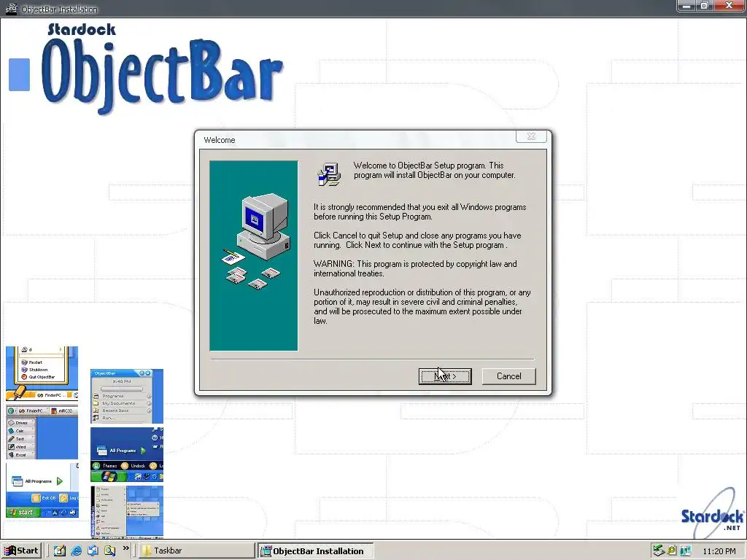Click the Stardock.NET logo
Screen dimensions: 747x560
[713, 512]
